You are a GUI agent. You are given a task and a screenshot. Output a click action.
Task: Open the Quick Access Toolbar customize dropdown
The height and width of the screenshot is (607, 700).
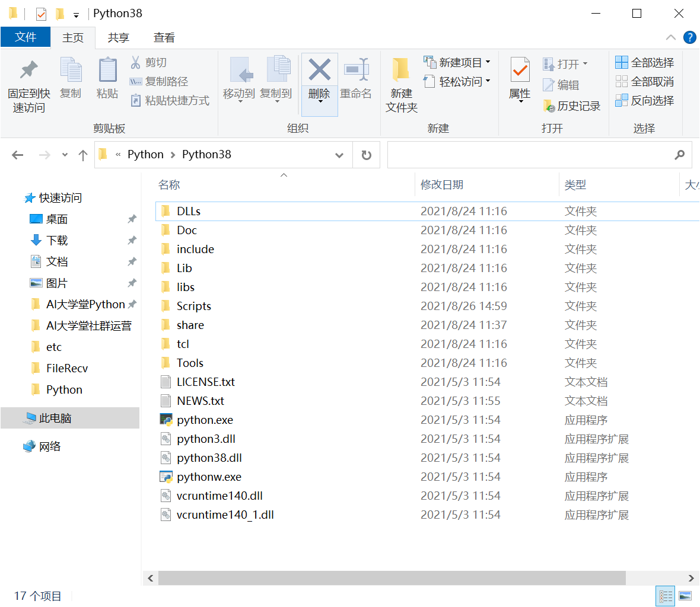77,15
